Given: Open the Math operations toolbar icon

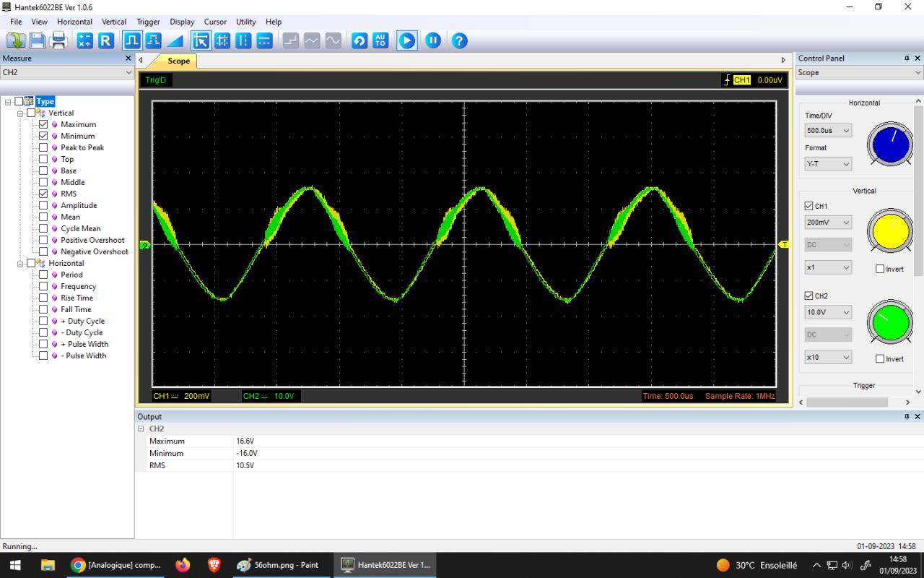Looking at the screenshot, I should [x=85, y=40].
